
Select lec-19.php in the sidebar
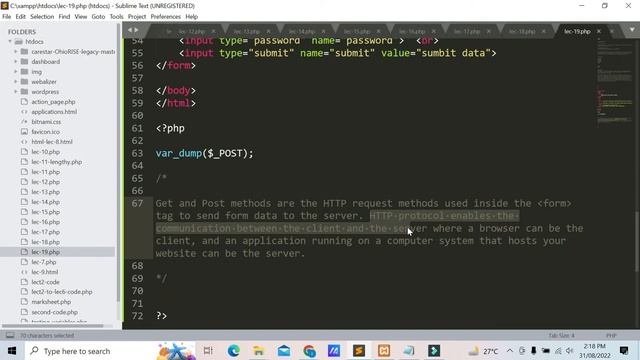45,252
